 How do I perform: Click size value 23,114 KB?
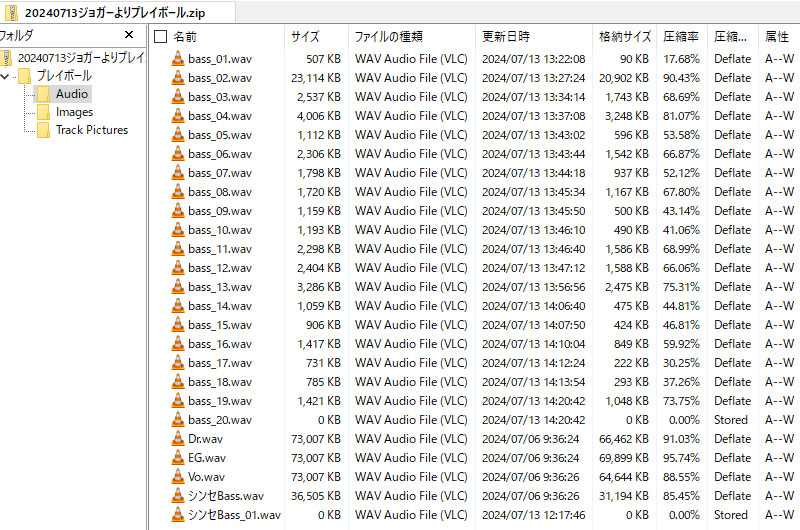pos(316,78)
